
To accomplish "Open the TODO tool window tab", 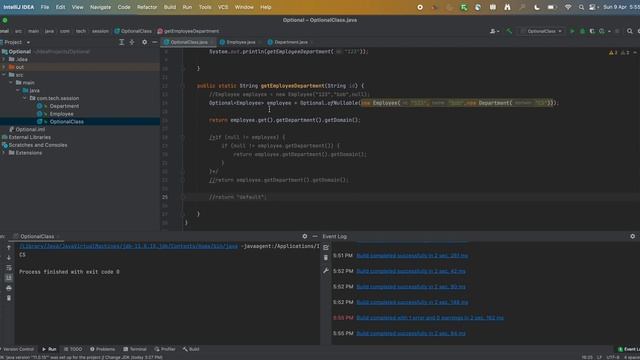I will click(73, 349).
